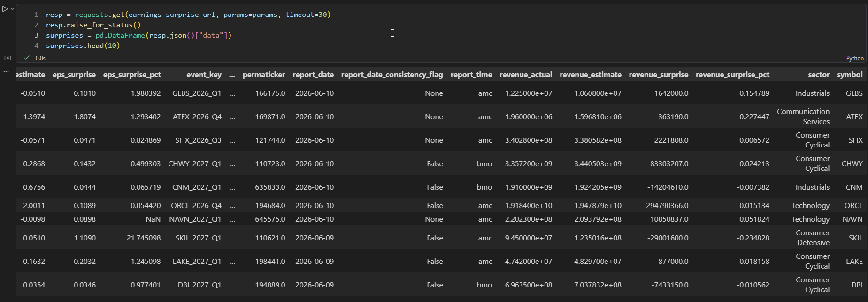Select the ORCL_2026_Q4 event key cell
The image size is (868, 302).
coord(196,206)
